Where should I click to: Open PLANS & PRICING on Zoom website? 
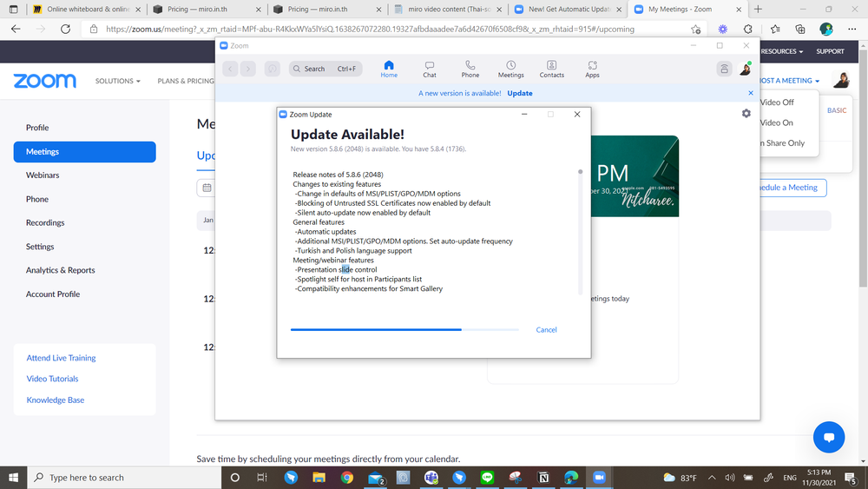tap(186, 81)
